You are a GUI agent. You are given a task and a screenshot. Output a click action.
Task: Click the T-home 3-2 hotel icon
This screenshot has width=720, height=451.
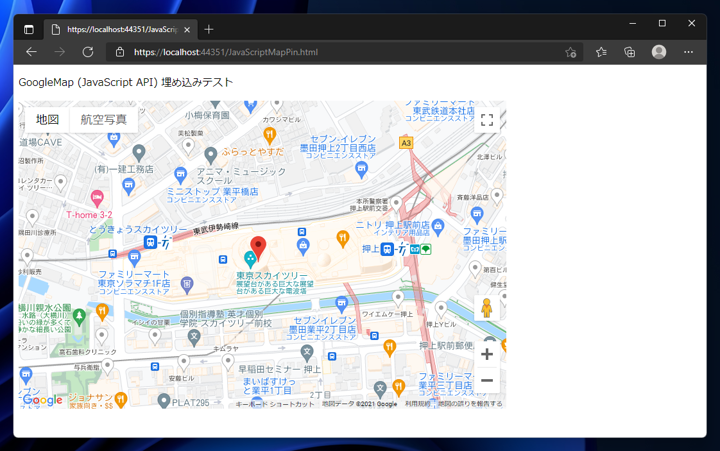pyautogui.click(x=97, y=199)
